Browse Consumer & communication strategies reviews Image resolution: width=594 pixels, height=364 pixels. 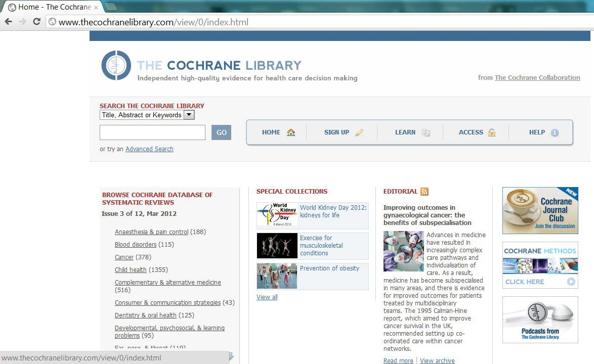(x=168, y=303)
